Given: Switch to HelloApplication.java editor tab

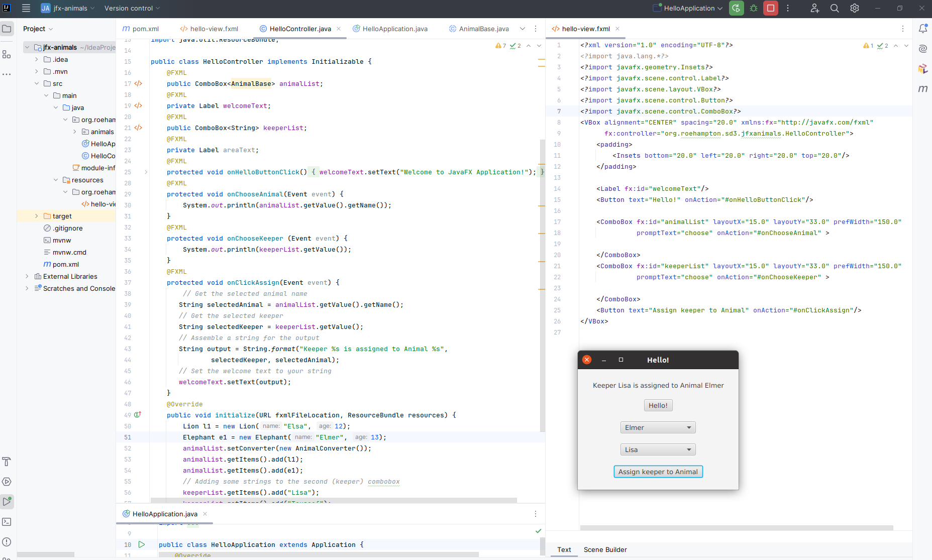Looking at the screenshot, I should [x=390, y=29].
